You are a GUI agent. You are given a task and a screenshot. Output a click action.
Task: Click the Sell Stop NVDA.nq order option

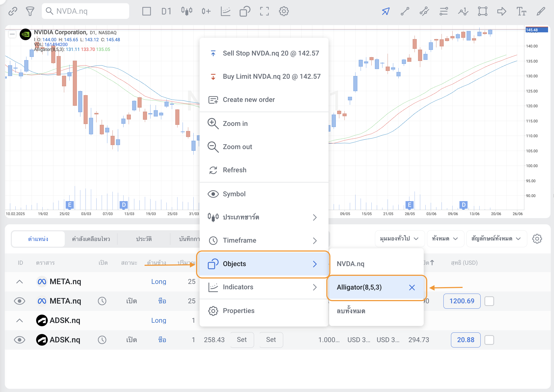[271, 53]
